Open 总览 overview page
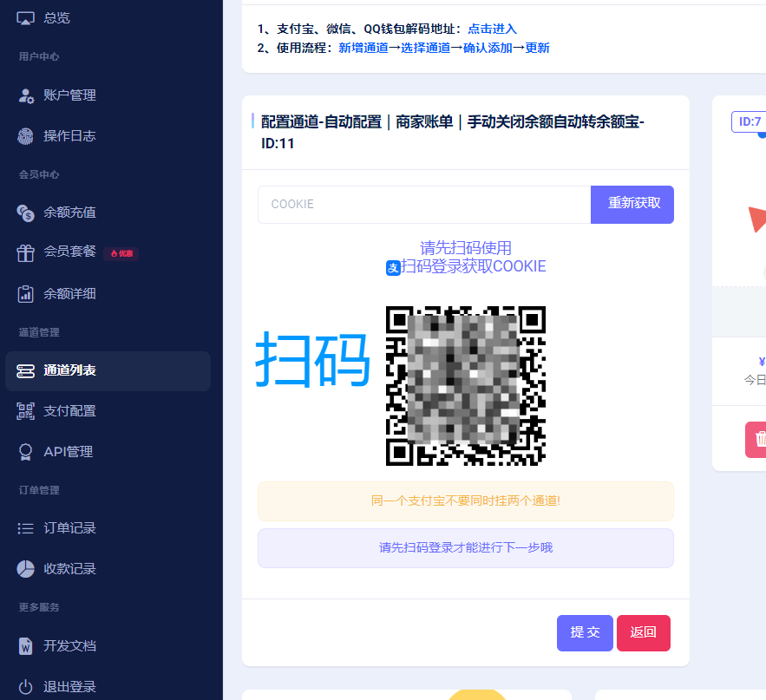 tap(56, 18)
